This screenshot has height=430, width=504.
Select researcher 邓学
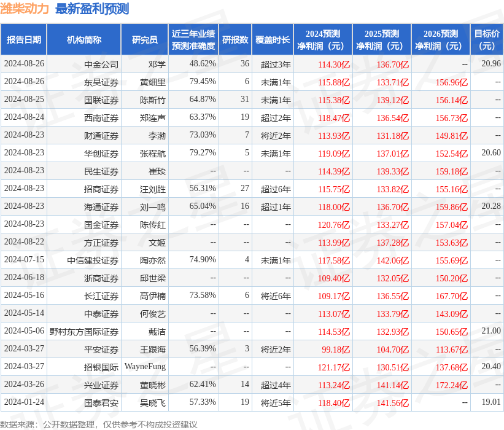tap(157, 64)
